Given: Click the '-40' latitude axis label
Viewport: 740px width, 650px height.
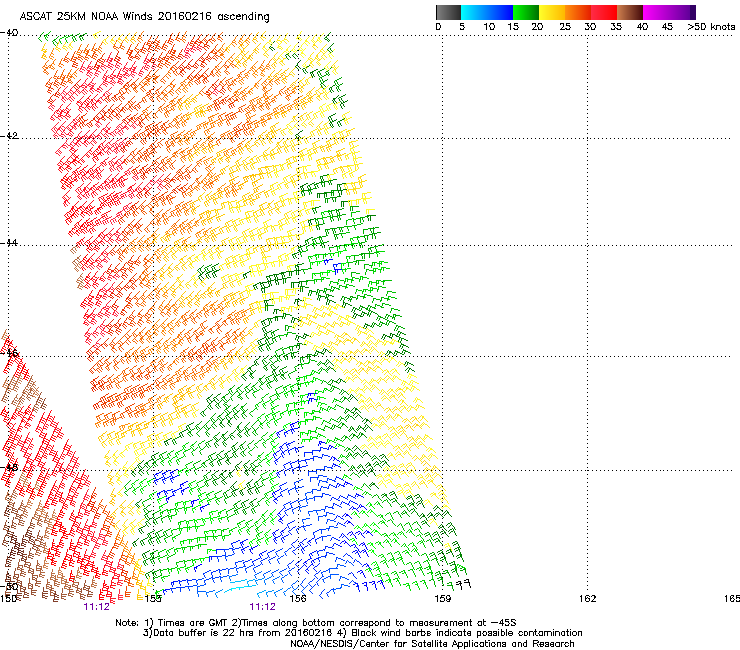Looking at the screenshot, I should 9,33.
